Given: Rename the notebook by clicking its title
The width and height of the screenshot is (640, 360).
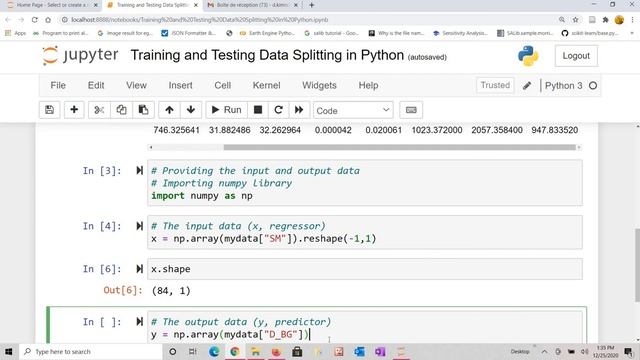Looking at the screenshot, I should click(x=267, y=55).
